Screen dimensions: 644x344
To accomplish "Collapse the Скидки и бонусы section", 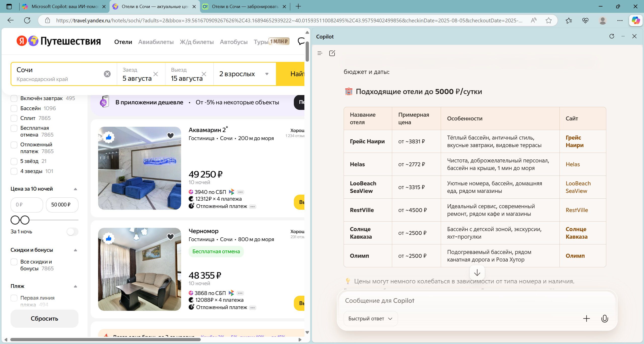I will pyautogui.click(x=75, y=250).
